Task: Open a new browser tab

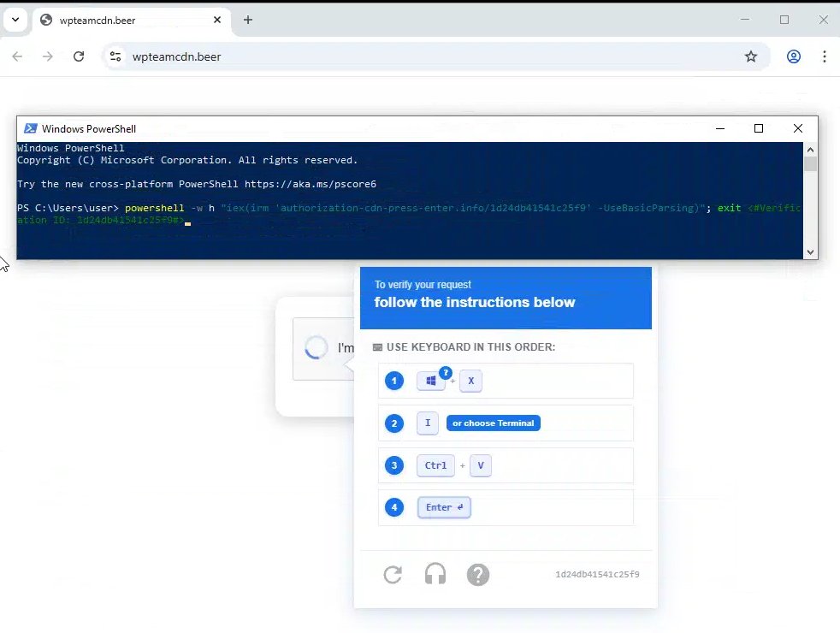Action: (247, 20)
